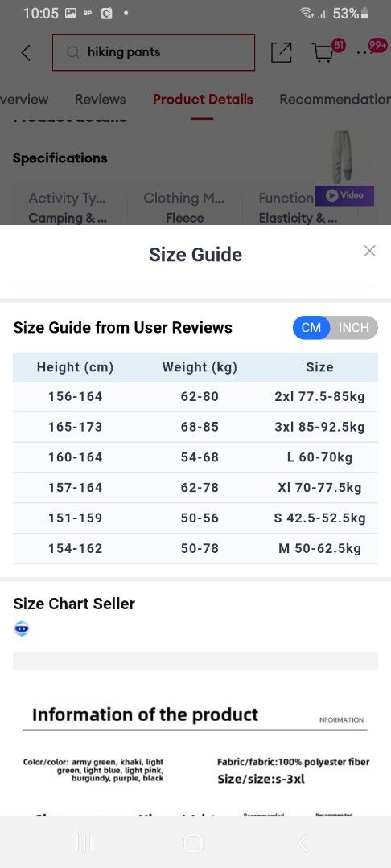Play the product Video thumbnail

click(x=344, y=194)
